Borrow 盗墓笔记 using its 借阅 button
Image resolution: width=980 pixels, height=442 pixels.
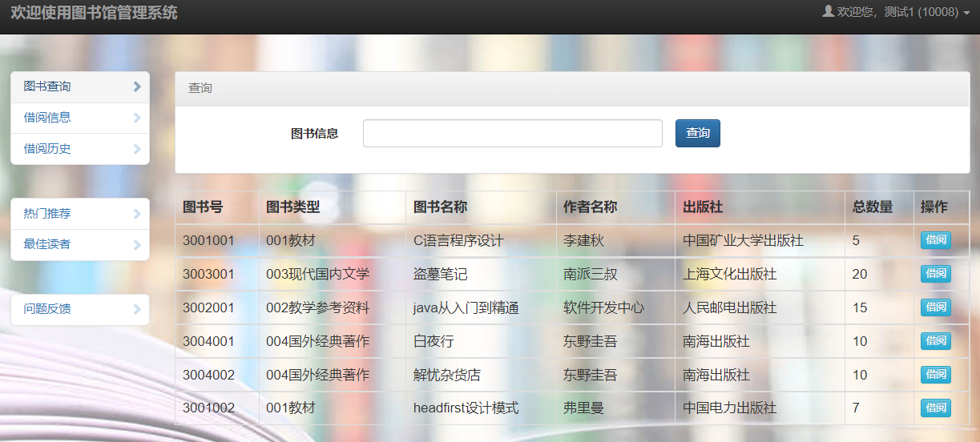click(x=936, y=274)
